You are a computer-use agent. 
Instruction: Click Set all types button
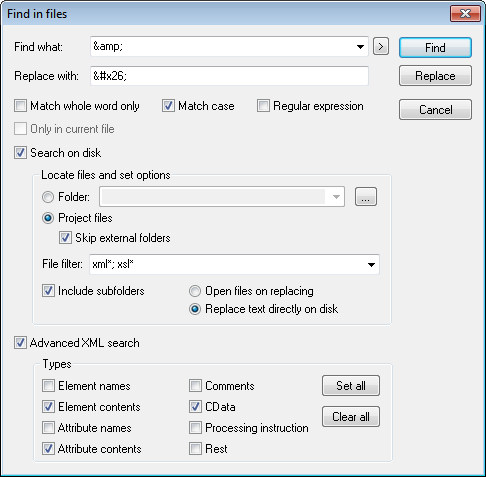click(x=351, y=386)
